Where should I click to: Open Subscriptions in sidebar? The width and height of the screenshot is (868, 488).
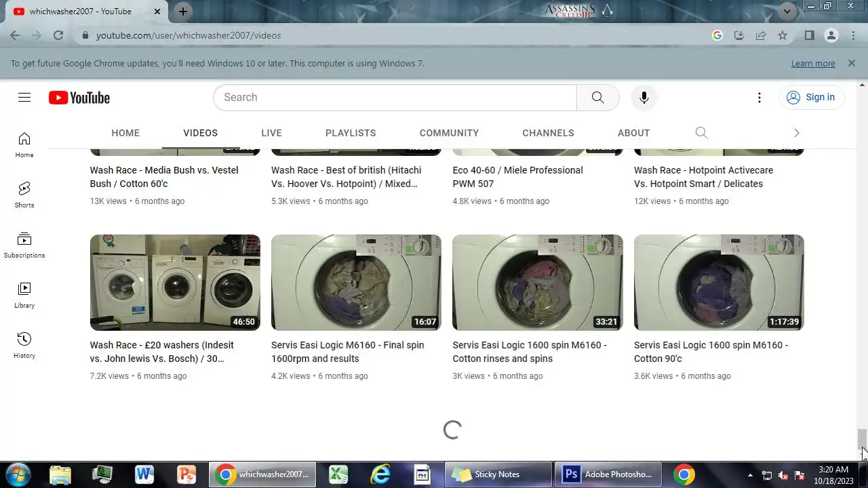[24, 245]
